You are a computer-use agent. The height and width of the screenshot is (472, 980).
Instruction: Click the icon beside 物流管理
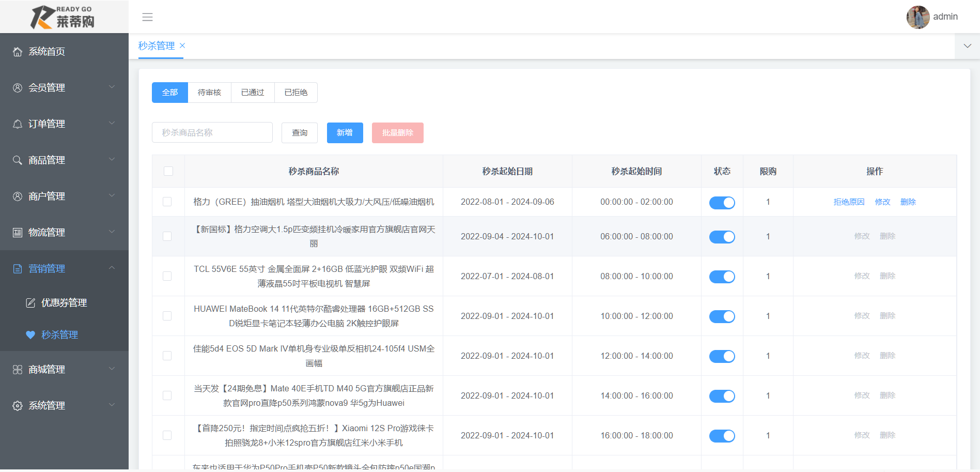coord(18,233)
